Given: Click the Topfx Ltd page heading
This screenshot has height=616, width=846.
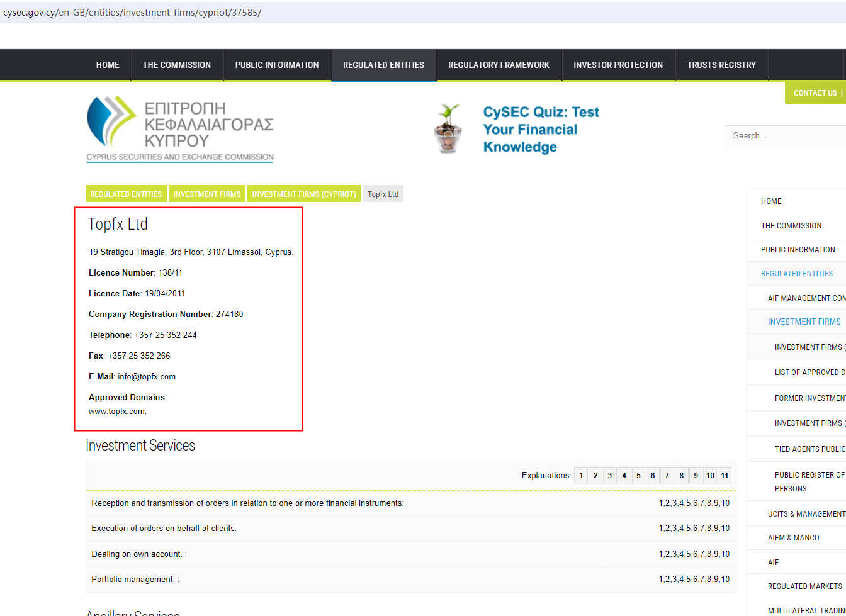Looking at the screenshot, I should 118,224.
